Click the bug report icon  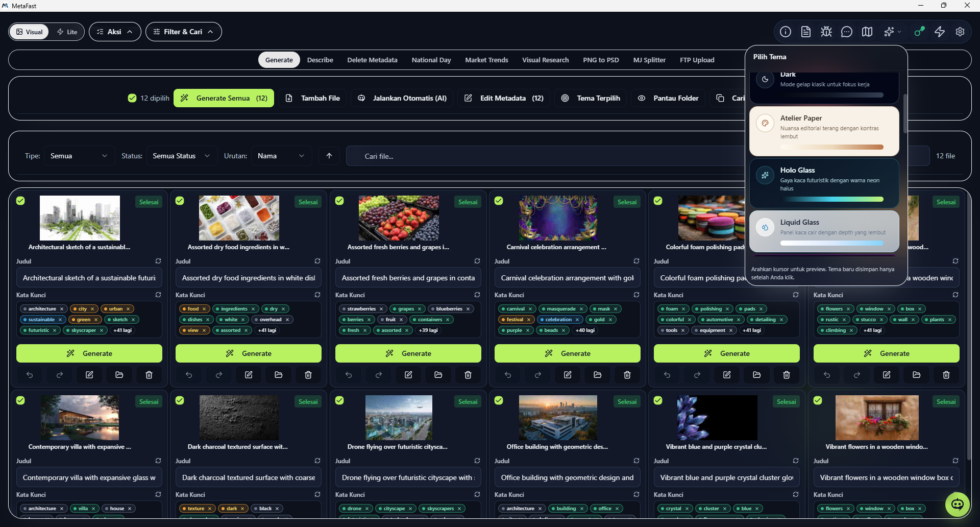826,32
